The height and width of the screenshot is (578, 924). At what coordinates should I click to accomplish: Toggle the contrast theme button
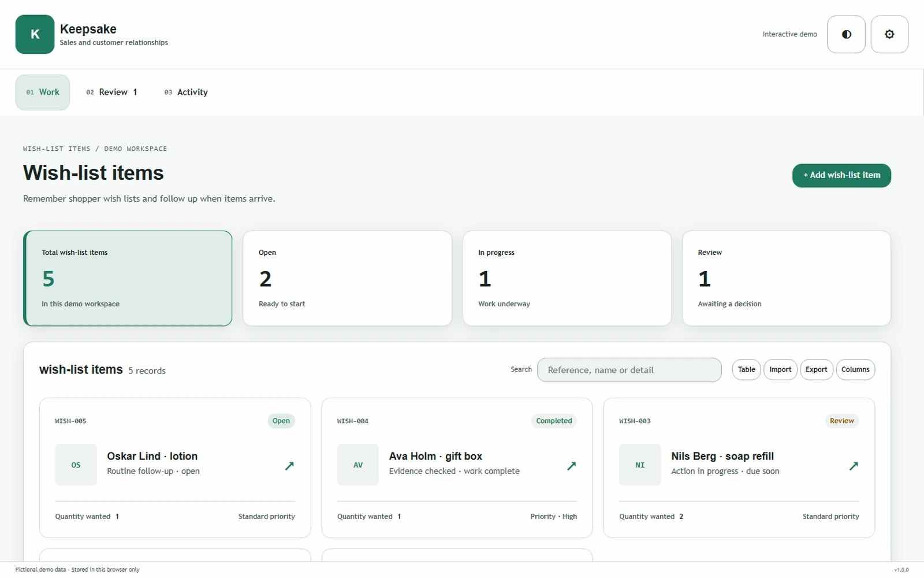(846, 35)
